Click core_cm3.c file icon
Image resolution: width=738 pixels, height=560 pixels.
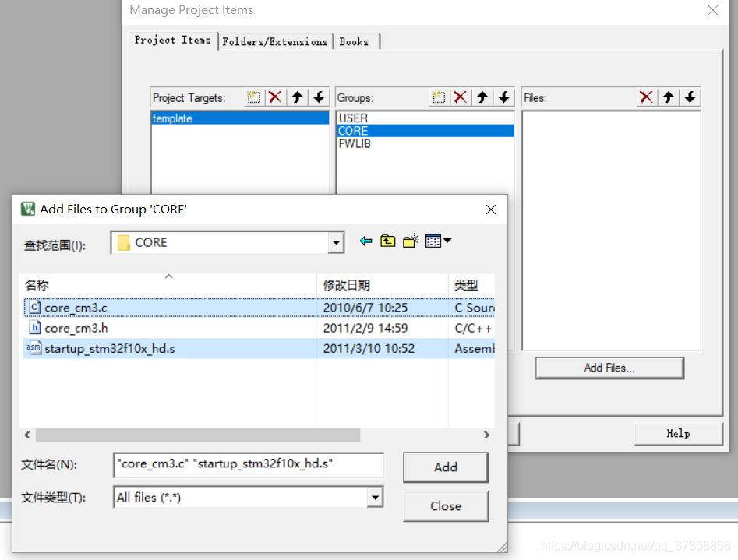[34, 308]
